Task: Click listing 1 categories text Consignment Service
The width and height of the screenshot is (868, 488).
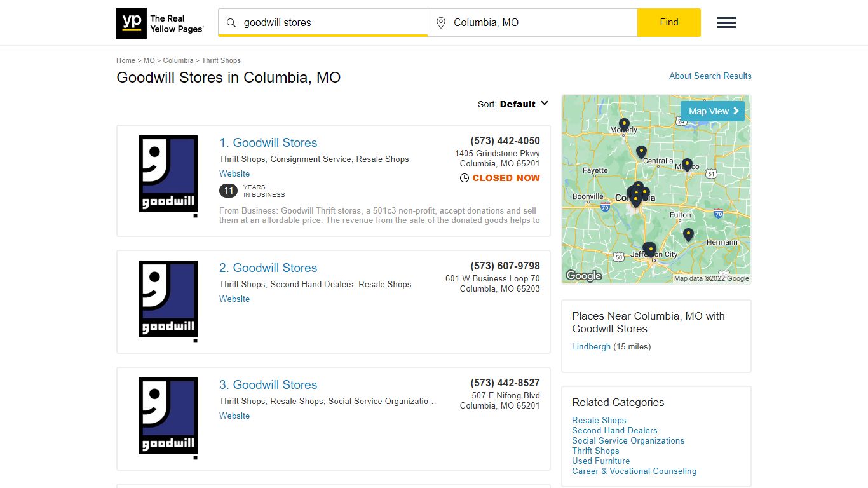Action: (x=311, y=159)
